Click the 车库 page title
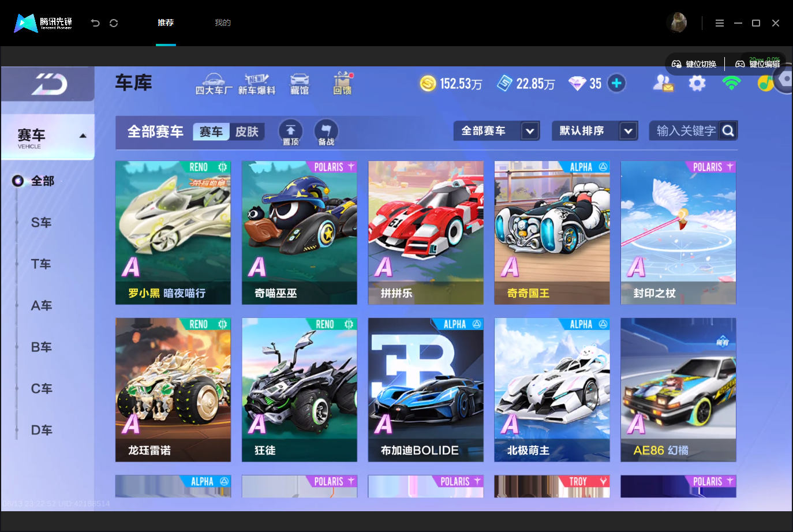The image size is (793, 532). (134, 83)
